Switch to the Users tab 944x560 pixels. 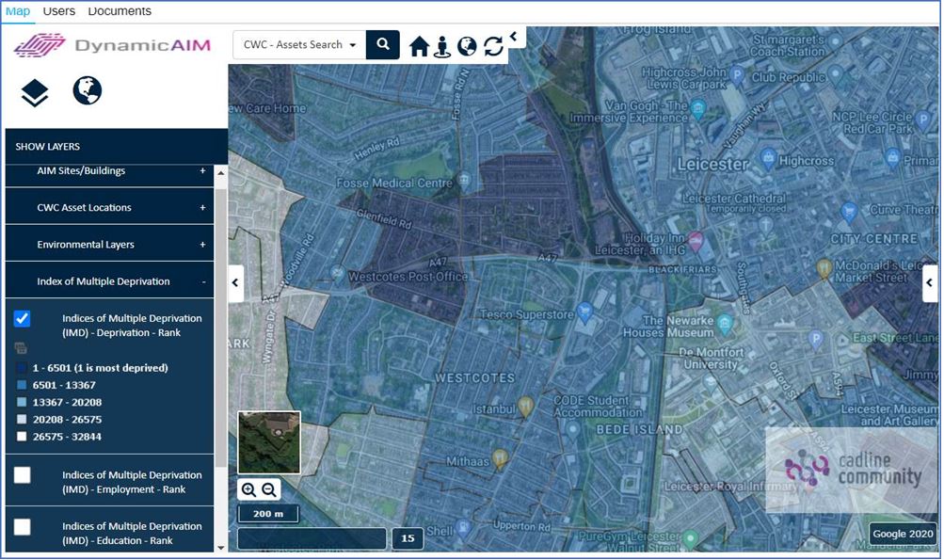point(59,11)
